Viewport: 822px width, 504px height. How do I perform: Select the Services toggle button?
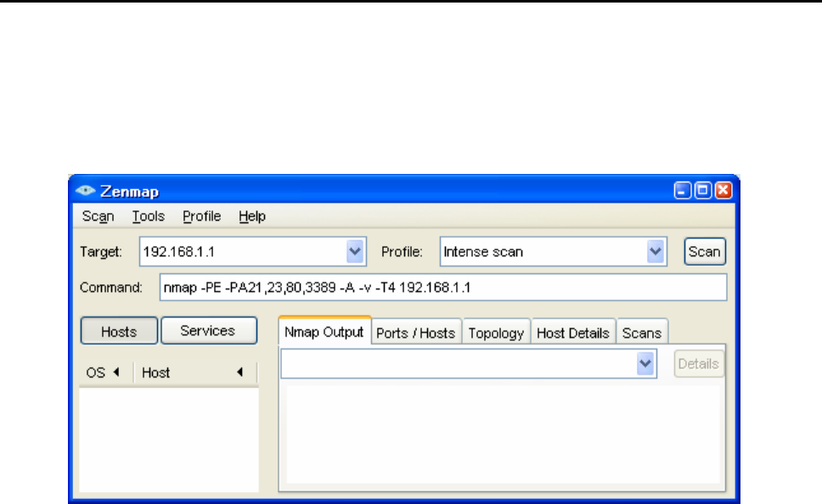click(209, 331)
